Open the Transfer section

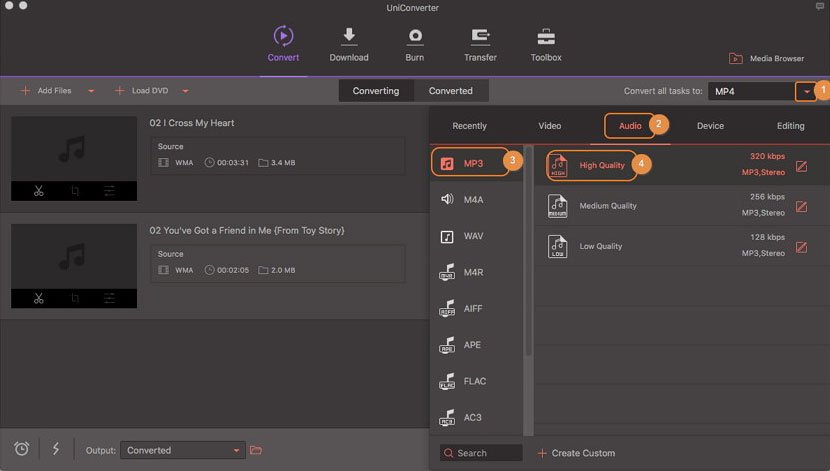click(480, 44)
